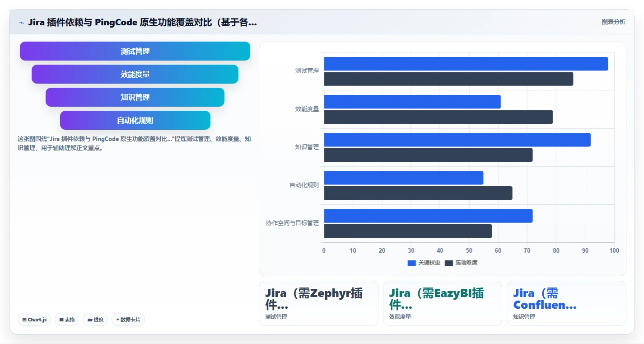644x344 pixels.
Task: Click the 图表分析 label in header
Action: (613, 22)
